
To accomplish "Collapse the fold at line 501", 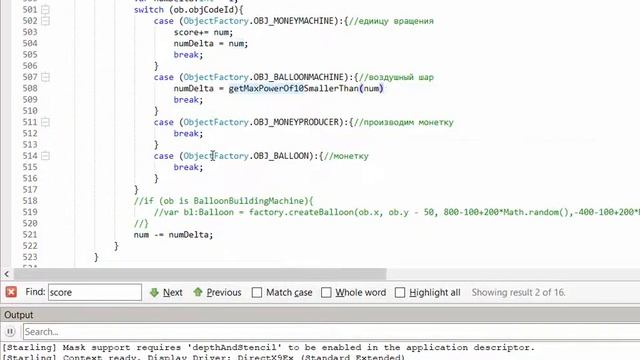I will pyautogui.click(x=45, y=9).
